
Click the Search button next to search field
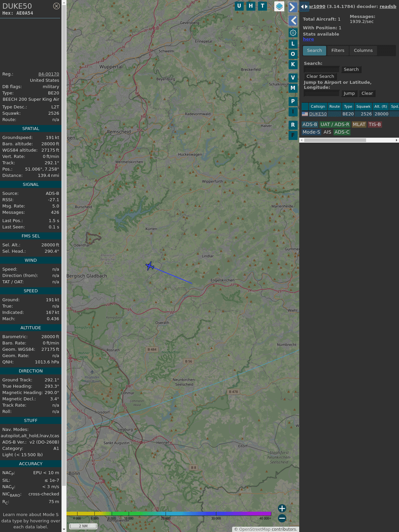coord(351,69)
